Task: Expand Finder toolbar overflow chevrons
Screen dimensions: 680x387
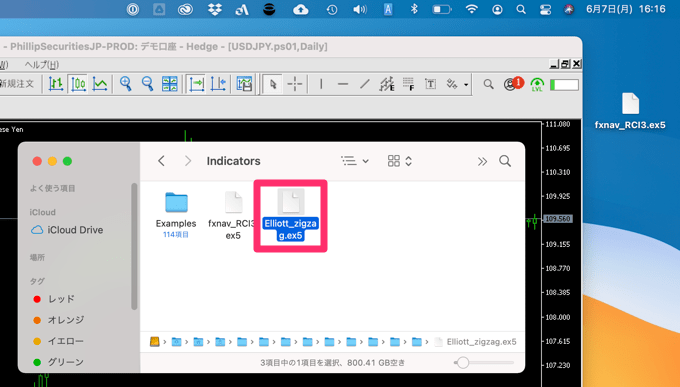Action: pos(482,161)
